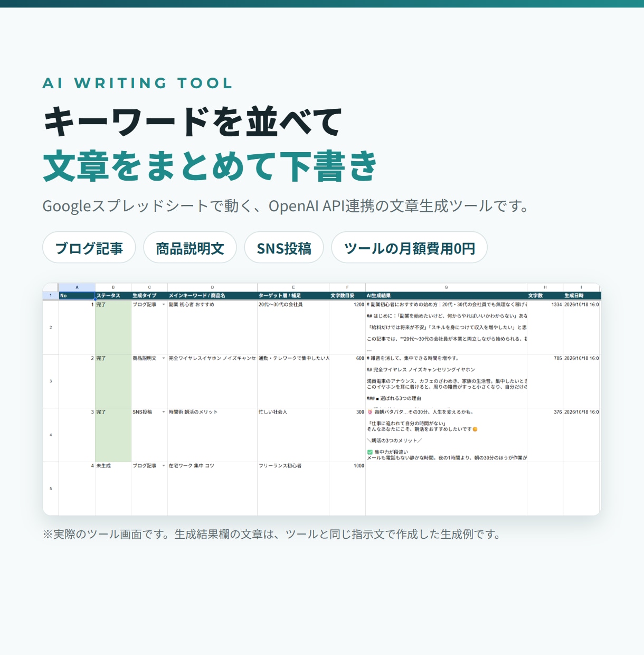Click the 生成日時 header cell
The image size is (644, 655).
pos(582,296)
